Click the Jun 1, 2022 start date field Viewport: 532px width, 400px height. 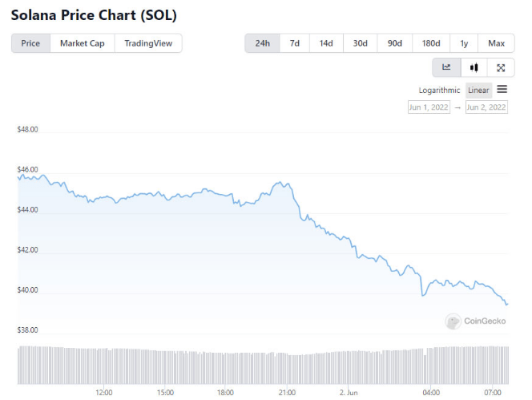click(429, 107)
